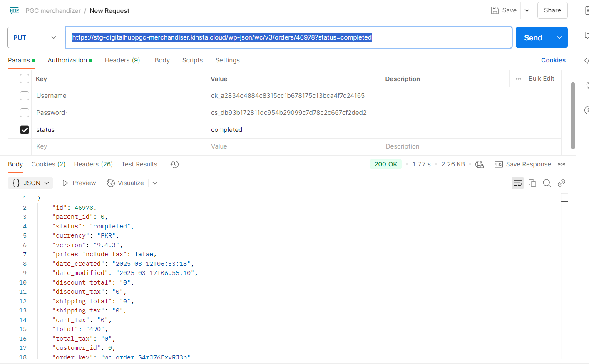Open the JSON format dropdown
This screenshot has height=364, width=589.
[x=30, y=183]
